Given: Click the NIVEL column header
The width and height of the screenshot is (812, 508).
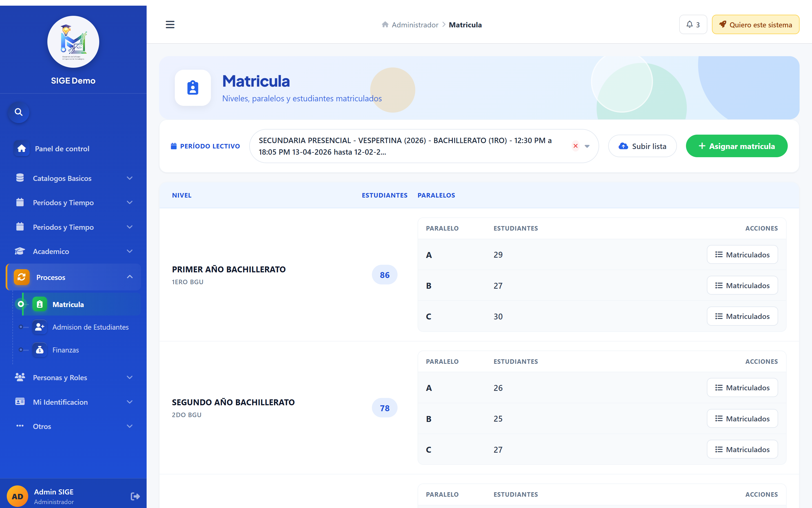Looking at the screenshot, I should [182, 195].
